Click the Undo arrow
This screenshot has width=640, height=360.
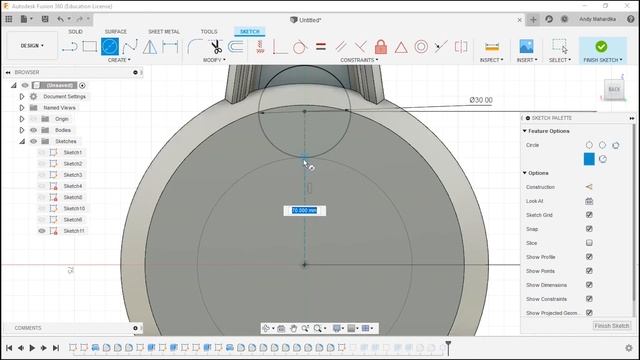point(60,19)
